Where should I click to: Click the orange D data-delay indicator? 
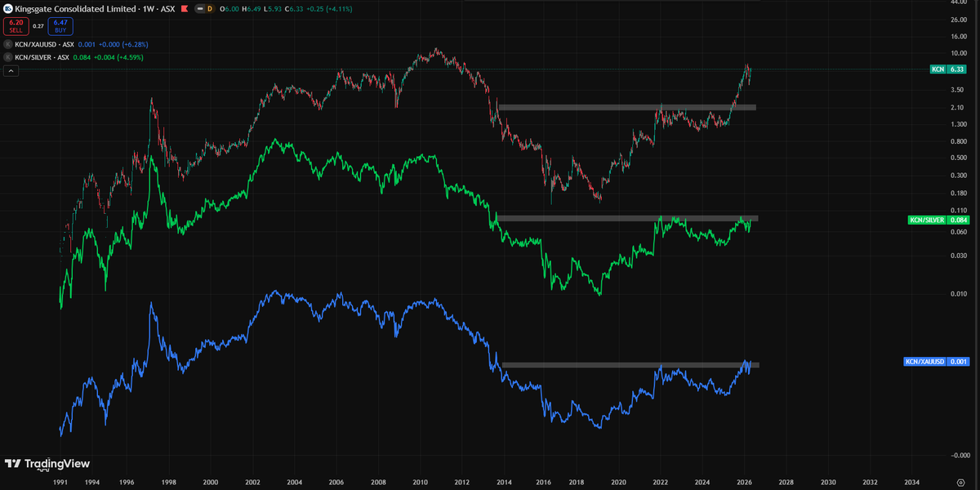(210, 9)
